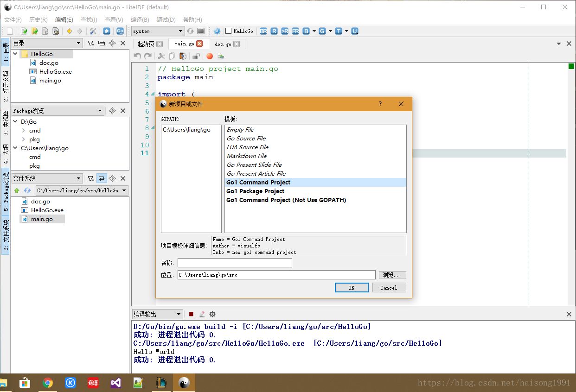Expand pkg under D:\Go
This screenshot has height=392, width=576.
(x=24, y=139)
